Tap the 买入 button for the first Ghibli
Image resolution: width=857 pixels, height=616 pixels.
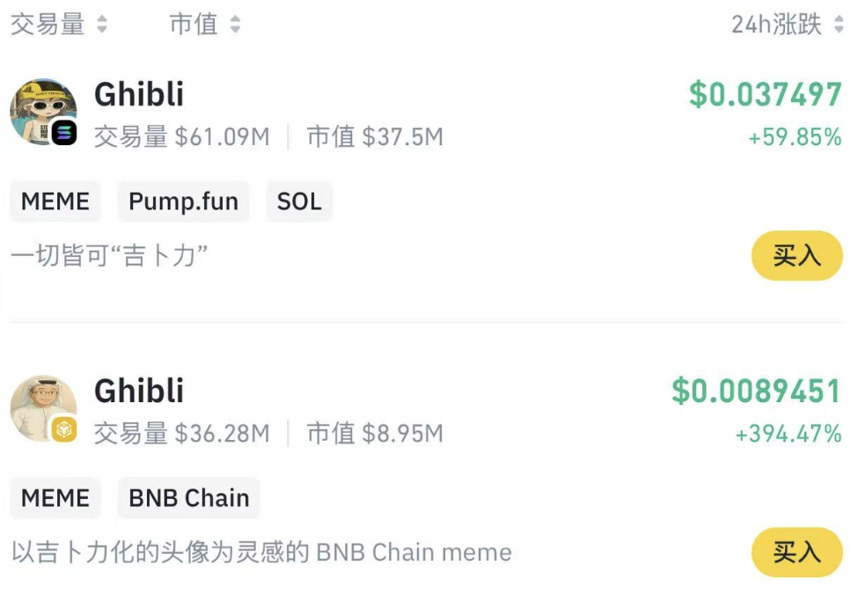pyautogui.click(x=797, y=256)
